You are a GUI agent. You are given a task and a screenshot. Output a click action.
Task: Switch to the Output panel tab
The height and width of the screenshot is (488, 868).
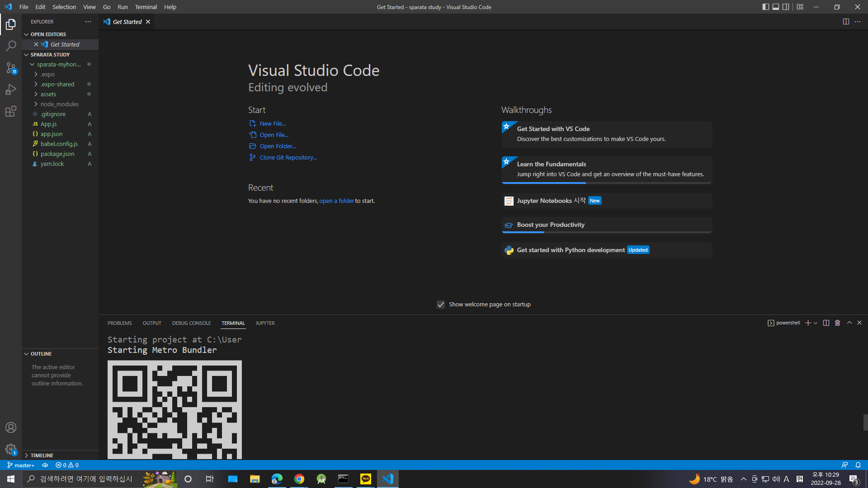tap(152, 323)
